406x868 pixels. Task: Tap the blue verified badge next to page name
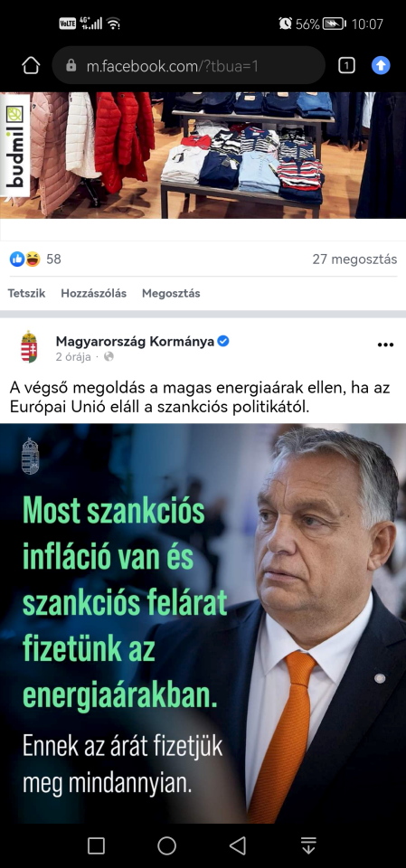223,341
